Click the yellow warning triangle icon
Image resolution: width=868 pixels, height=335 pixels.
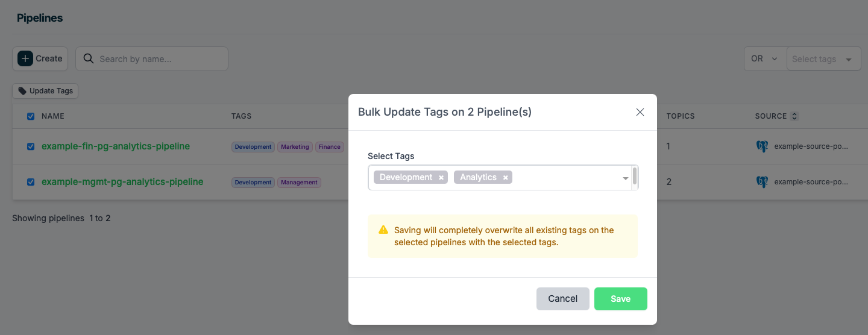[383, 230]
